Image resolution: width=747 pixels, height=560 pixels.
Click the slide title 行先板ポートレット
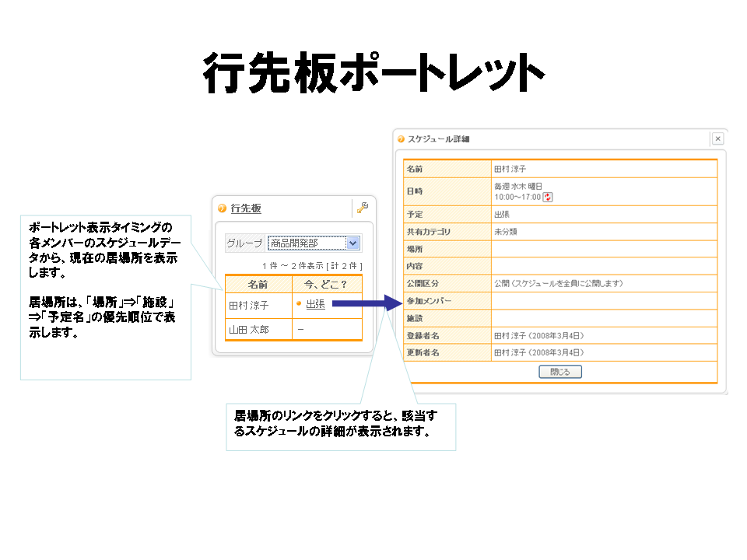[372, 75]
